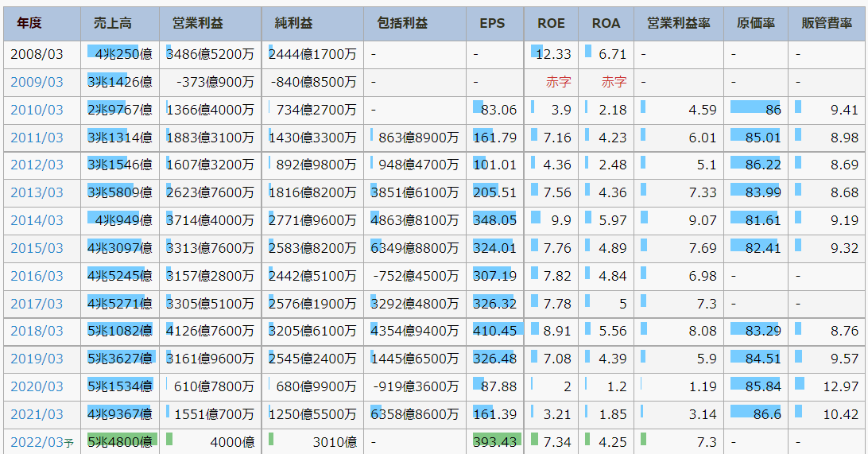Click the ROE column header
This screenshot has height=454, width=868.
(x=552, y=23)
